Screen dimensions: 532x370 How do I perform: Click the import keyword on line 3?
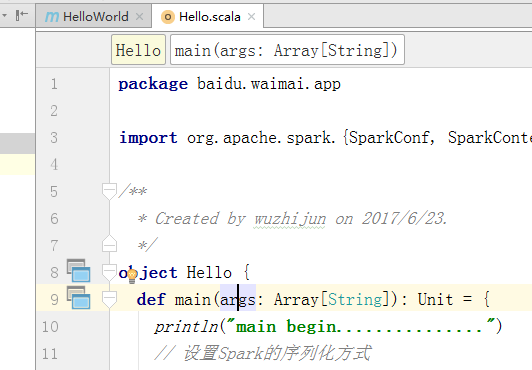(x=148, y=138)
